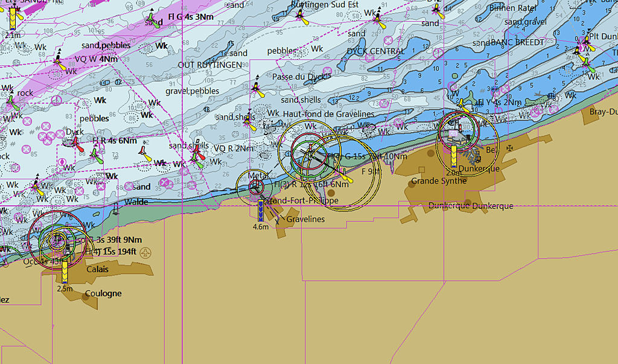Click the Dunkerque label beside the 2.0m station
Screen dimensions: 618x364
(479, 169)
